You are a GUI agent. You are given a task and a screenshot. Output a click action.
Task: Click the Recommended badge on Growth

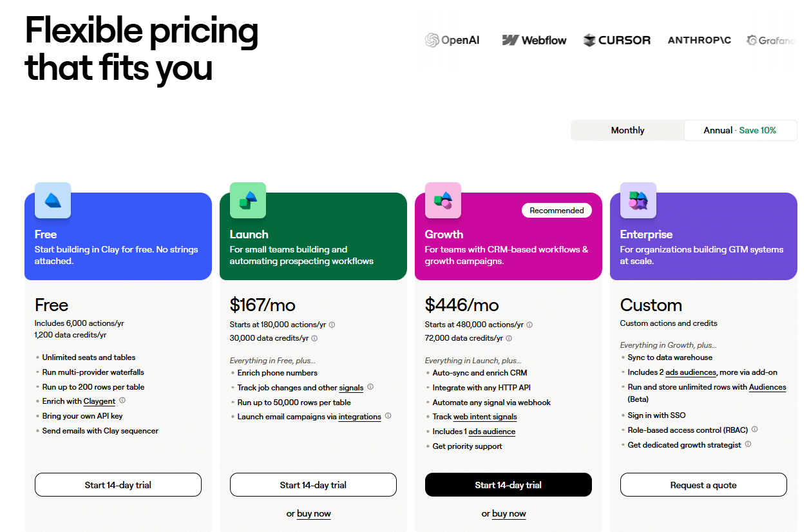pyautogui.click(x=557, y=210)
